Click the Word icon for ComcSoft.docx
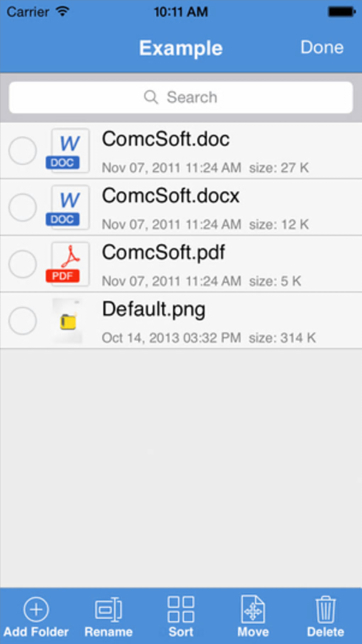 tap(67, 207)
